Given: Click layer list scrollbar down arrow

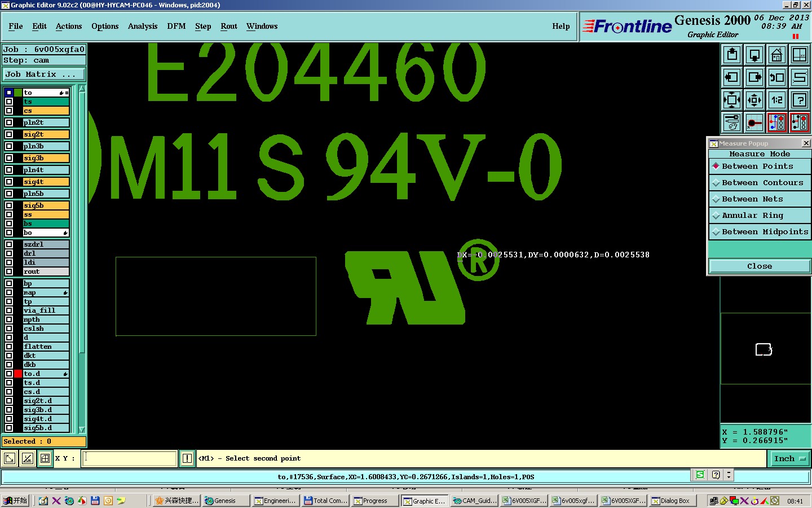Looking at the screenshot, I should 82,430.
